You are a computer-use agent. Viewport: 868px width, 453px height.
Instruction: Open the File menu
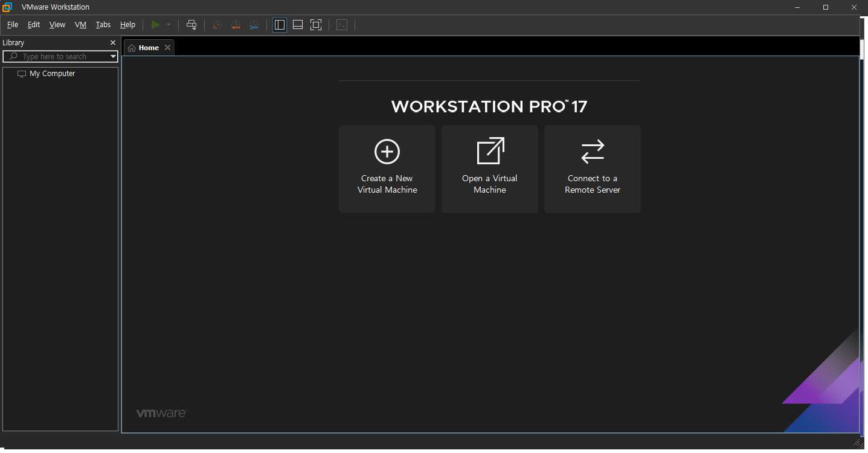click(13, 25)
